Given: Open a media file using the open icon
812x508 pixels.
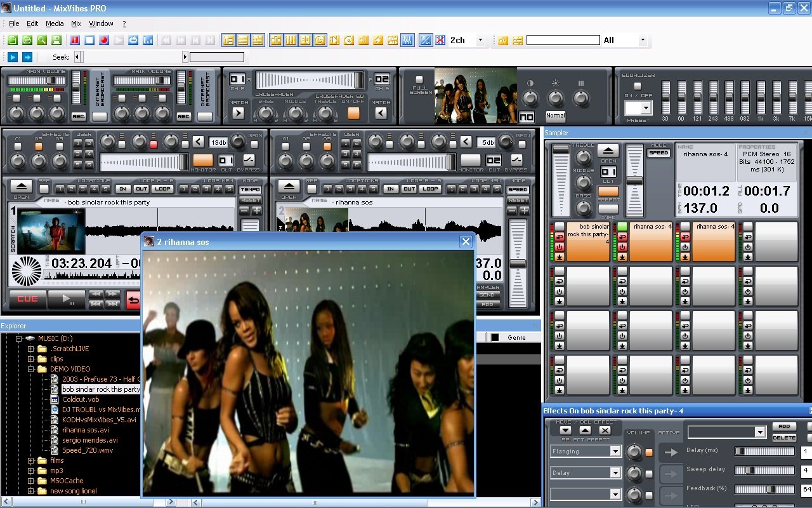Looking at the screenshot, I should click(x=27, y=40).
